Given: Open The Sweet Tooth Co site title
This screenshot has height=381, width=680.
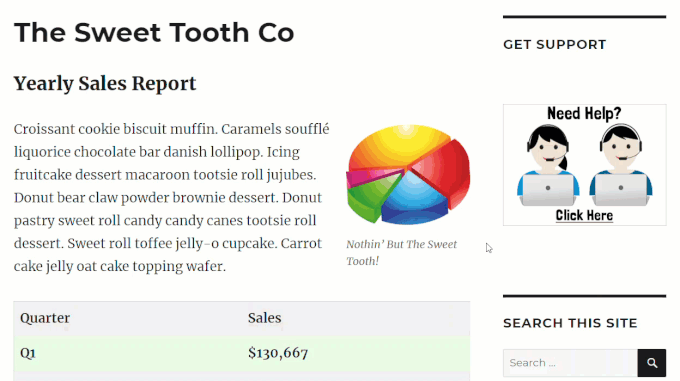Looking at the screenshot, I should click(154, 33).
